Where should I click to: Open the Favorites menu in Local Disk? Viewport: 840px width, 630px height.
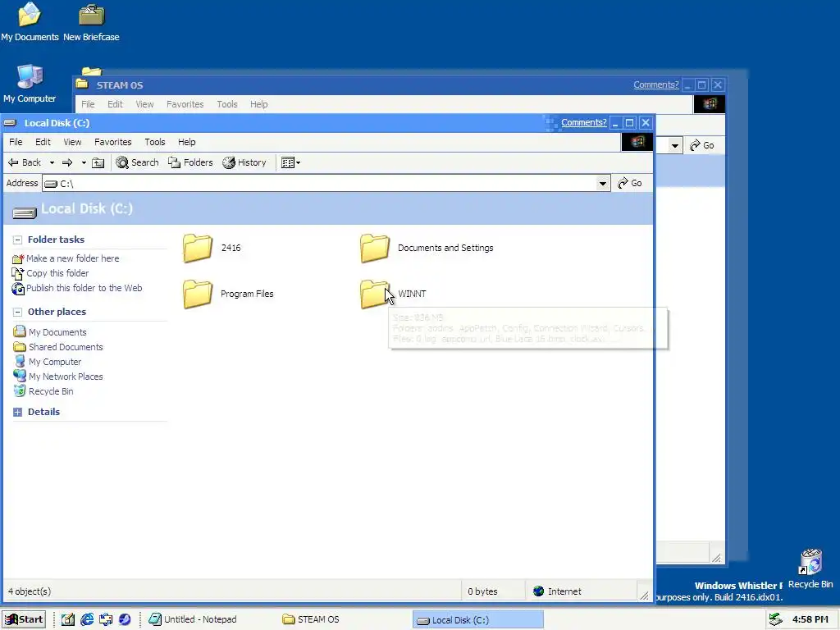[113, 142]
